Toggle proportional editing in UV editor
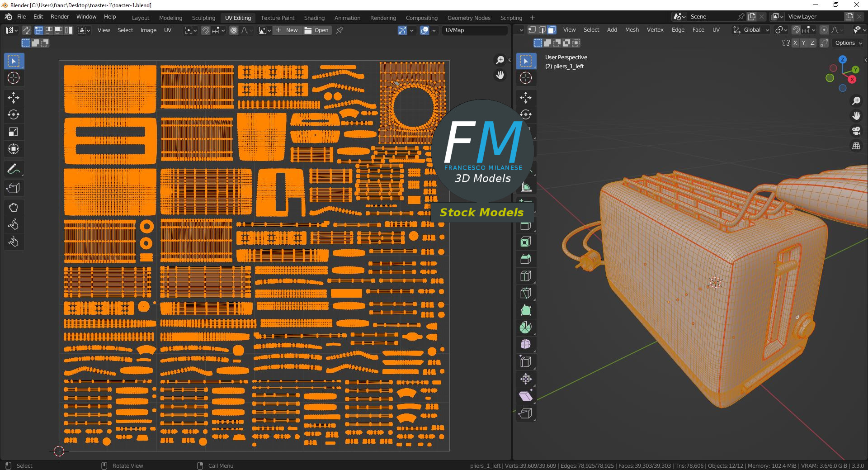 [234, 30]
